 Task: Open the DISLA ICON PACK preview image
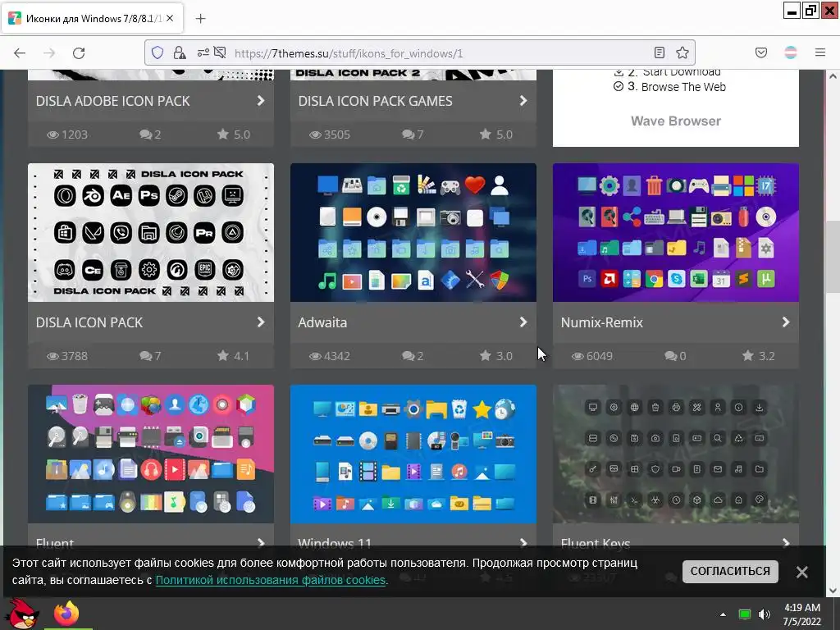coord(151,232)
